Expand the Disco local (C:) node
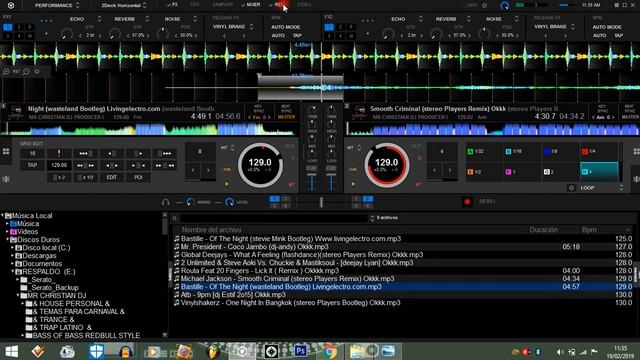The image size is (640, 360). [13, 248]
